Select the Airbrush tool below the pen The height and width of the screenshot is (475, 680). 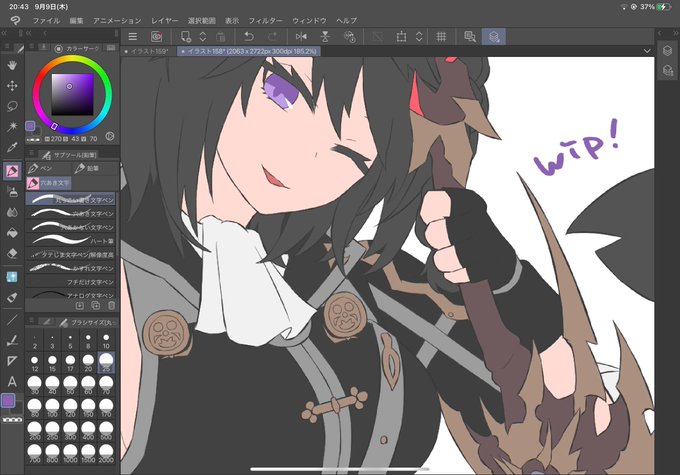(x=12, y=191)
